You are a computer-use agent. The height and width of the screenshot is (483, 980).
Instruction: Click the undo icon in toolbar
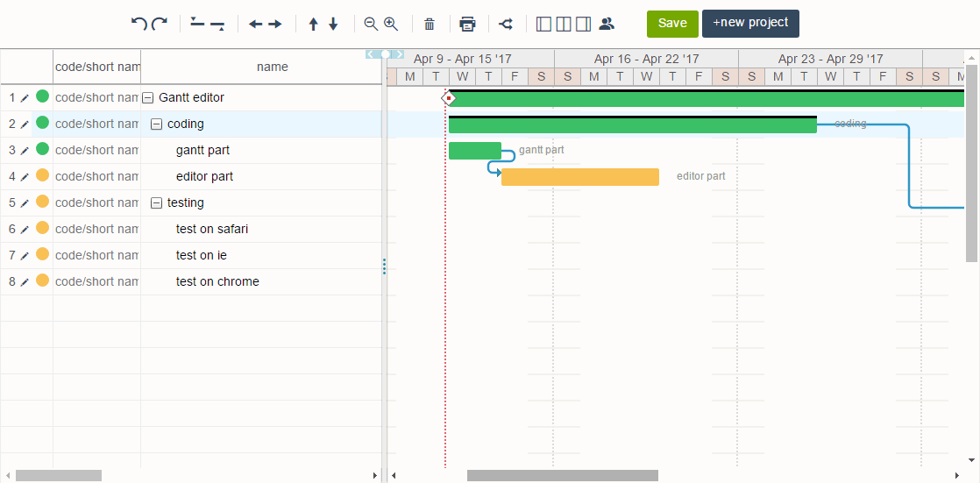[138, 24]
